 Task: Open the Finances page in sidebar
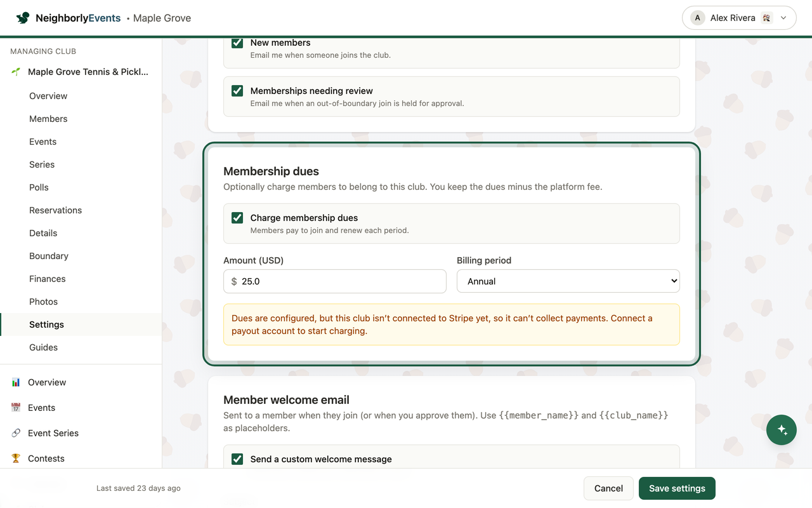click(x=48, y=279)
